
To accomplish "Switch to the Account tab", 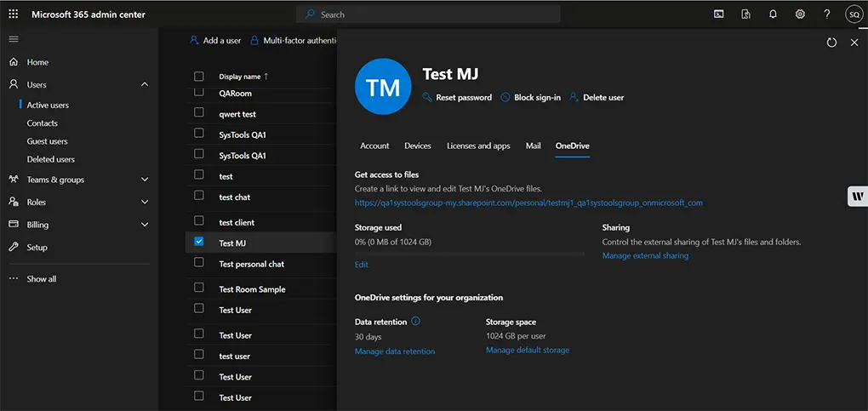I will (374, 146).
